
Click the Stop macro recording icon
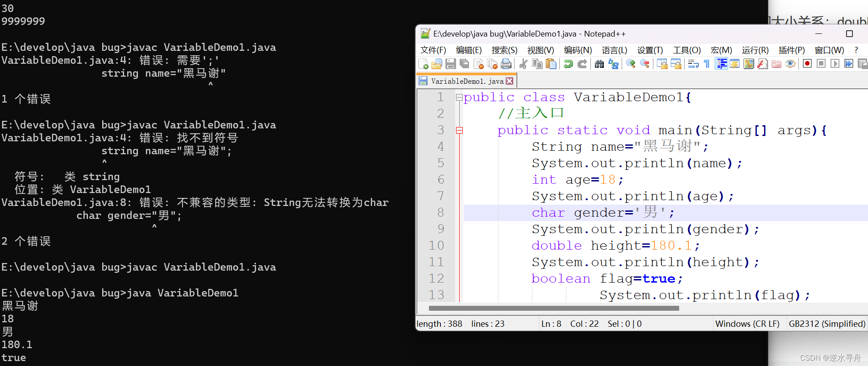[821, 64]
